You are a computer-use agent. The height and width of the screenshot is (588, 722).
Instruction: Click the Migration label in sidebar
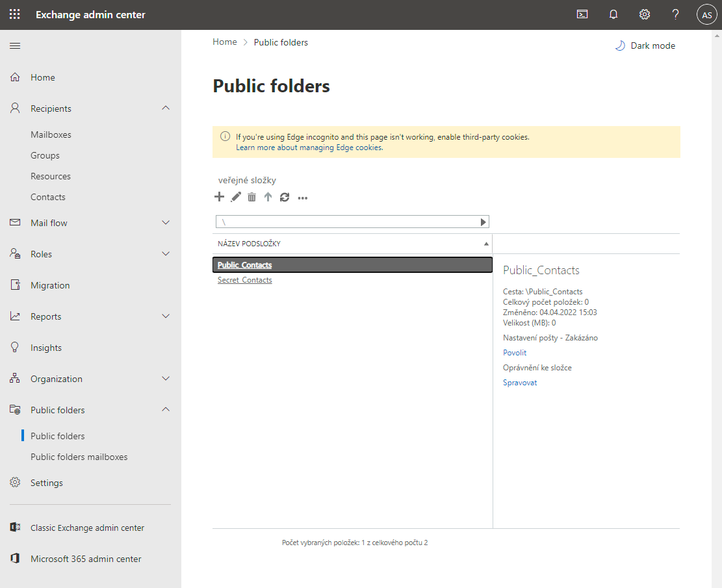click(50, 285)
